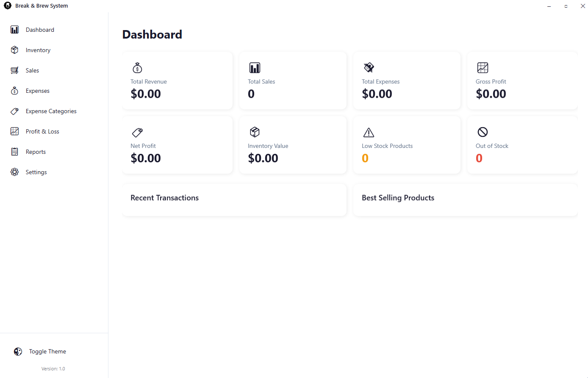Click the Inventory box sidebar icon
This screenshot has height=378, width=588.
[x=15, y=50]
